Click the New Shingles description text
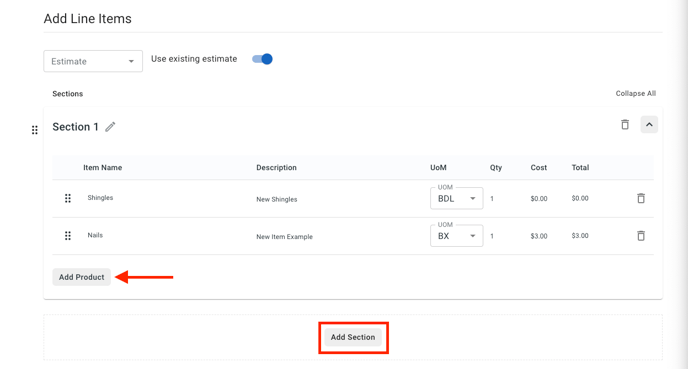The image size is (688, 369). 277,199
